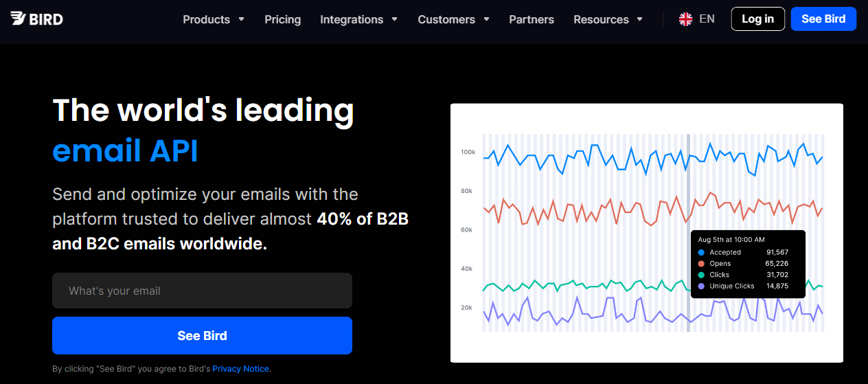Click the vertical time marker on chart
Image resolution: width=868 pixels, height=384 pixels.
tap(688, 206)
